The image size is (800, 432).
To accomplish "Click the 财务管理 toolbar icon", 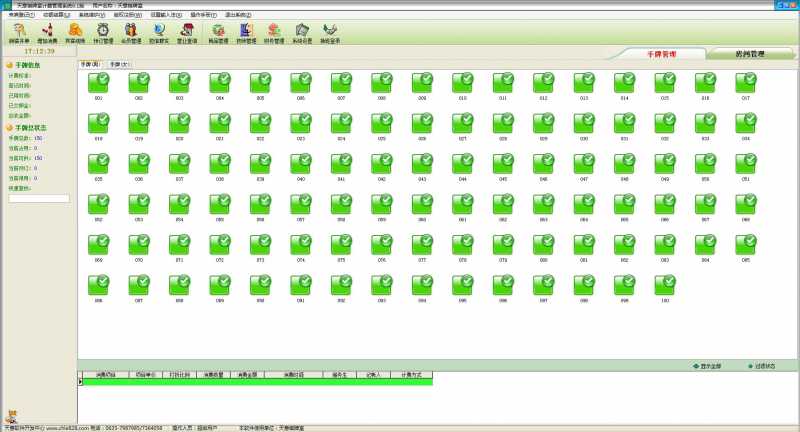I will (x=274, y=33).
